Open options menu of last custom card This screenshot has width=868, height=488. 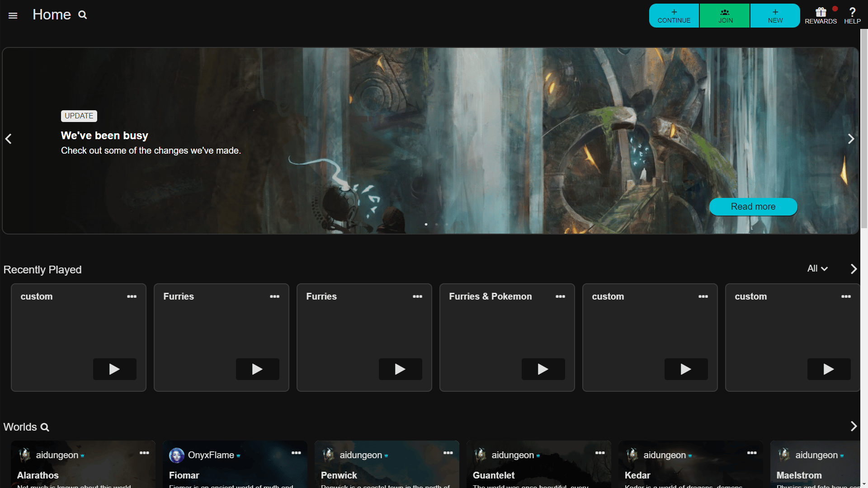point(846,296)
